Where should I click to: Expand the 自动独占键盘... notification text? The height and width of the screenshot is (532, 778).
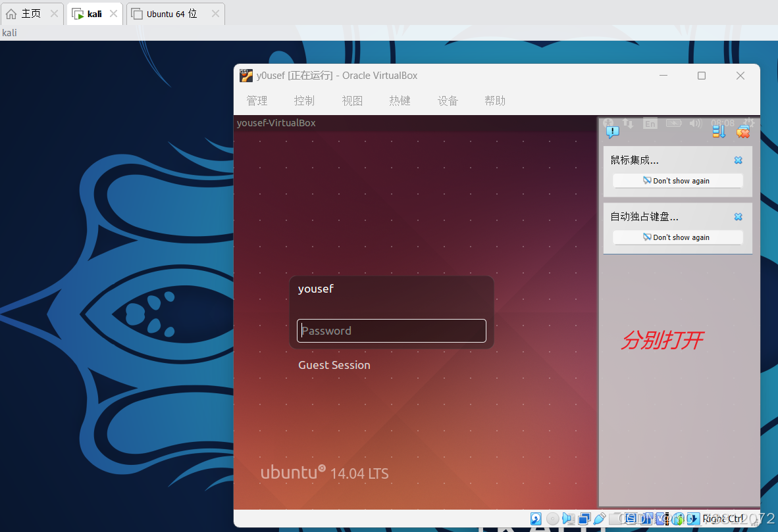coord(644,216)
